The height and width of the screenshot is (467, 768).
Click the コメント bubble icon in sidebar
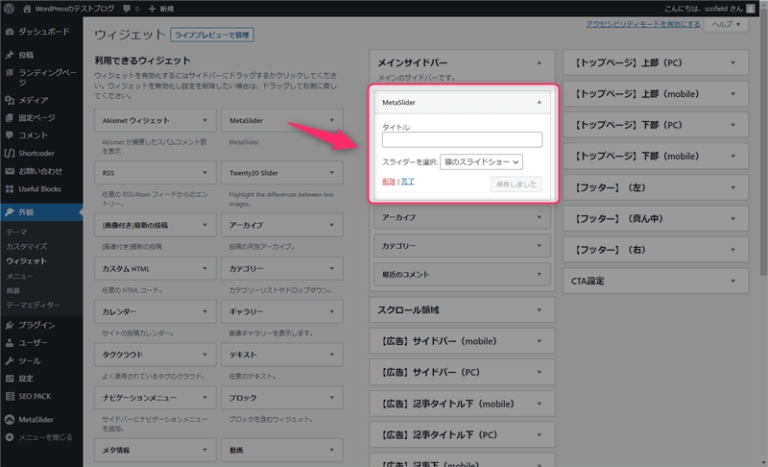pyautogui.click(x=9, y=135)
